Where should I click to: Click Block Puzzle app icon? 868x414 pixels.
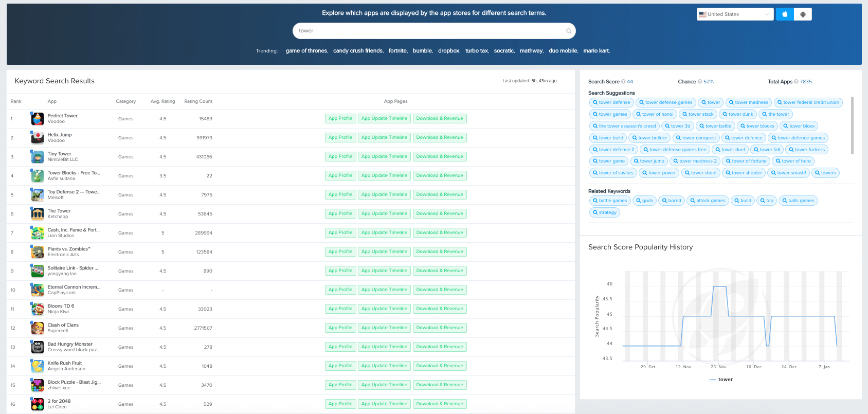pyautogui.click(x=37, y=385)
